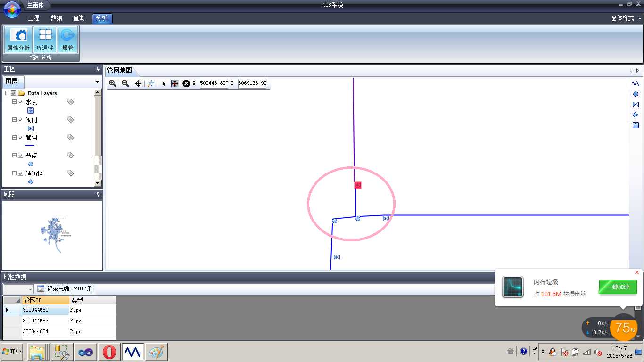
Task: Switch to the 管网地图 map tab
Action: point(120,71)
